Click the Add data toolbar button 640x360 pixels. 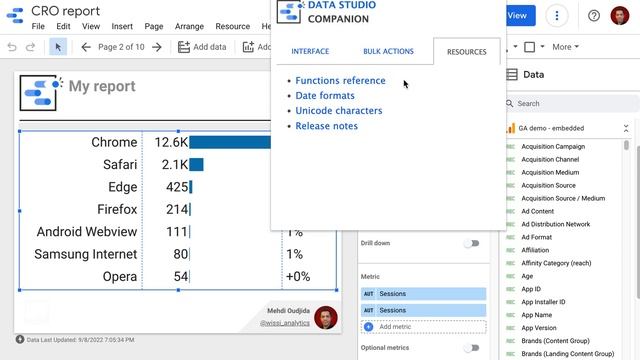[x=202, y=47]
